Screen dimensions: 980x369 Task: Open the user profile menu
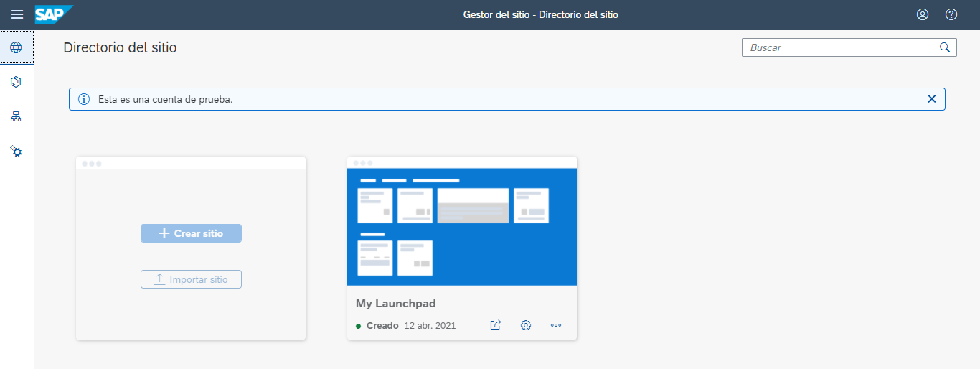click(923, 14)
